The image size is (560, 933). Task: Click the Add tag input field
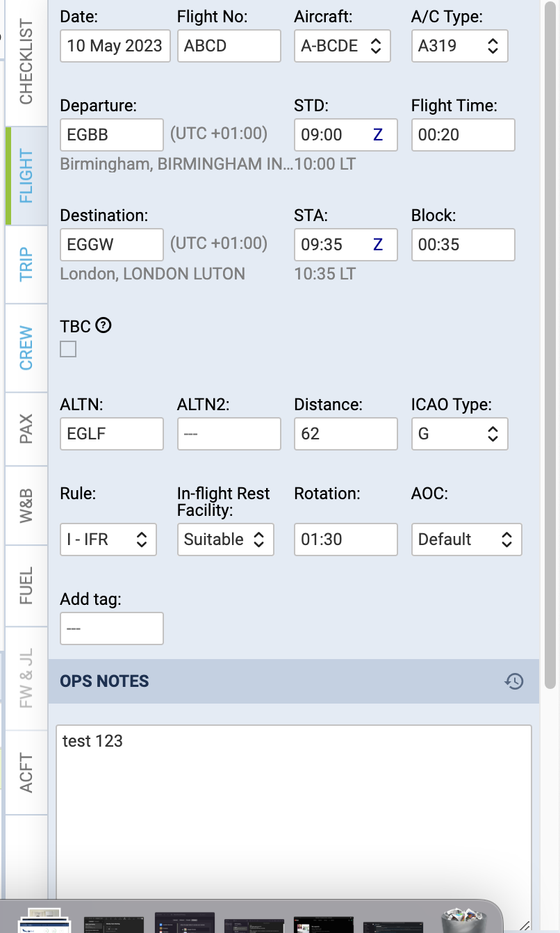point(111,628)
